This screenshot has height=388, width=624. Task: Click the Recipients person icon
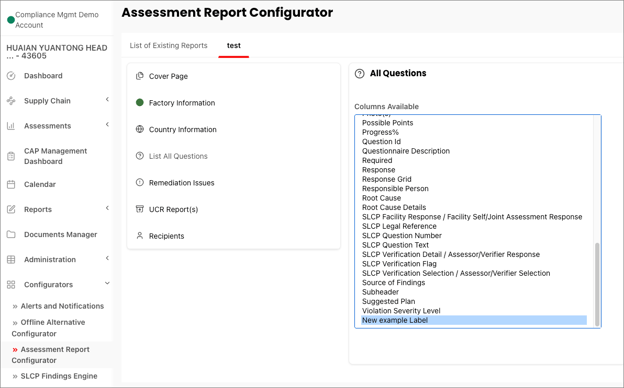[x=140, y=236]
